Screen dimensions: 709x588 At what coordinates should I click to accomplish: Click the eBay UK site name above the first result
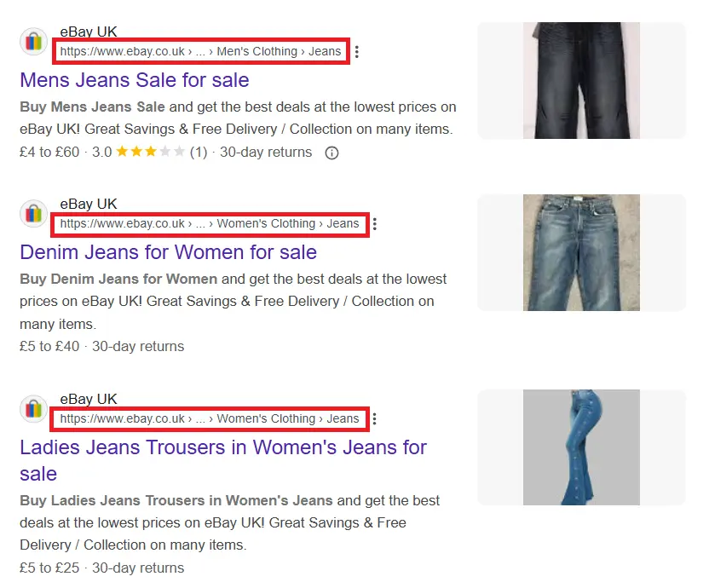(89, 32)
